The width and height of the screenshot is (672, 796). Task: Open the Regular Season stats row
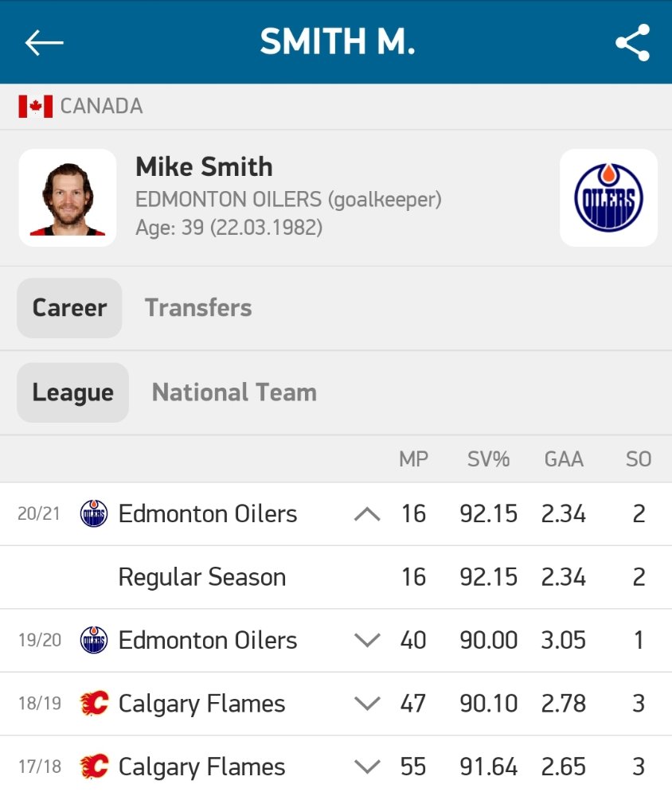336,577
